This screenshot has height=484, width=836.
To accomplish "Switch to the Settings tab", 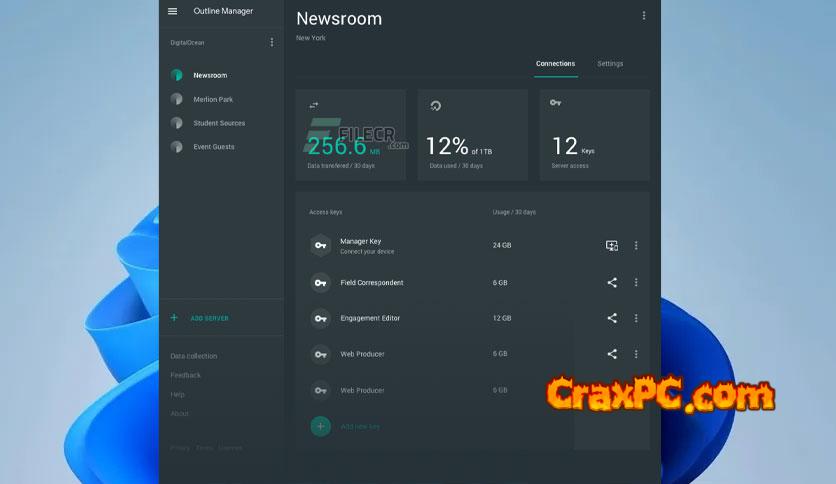I will point(610,64).
